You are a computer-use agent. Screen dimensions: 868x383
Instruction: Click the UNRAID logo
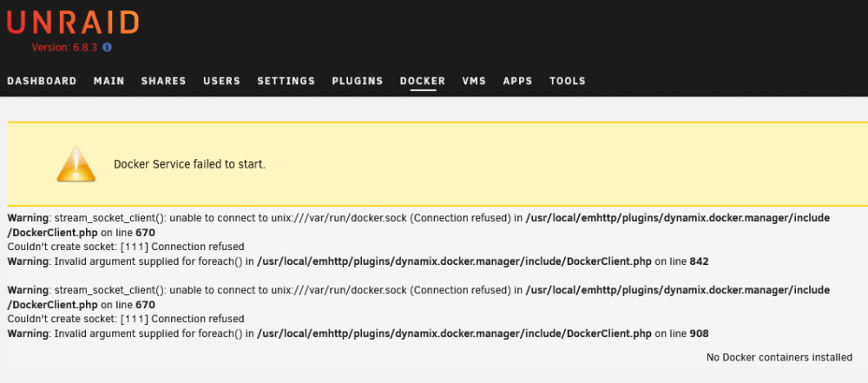[x=73, y=23]
